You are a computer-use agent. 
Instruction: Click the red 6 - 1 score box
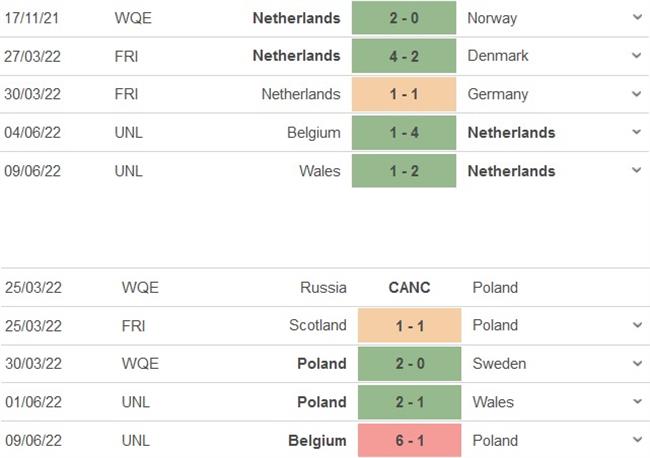[409, 440]
